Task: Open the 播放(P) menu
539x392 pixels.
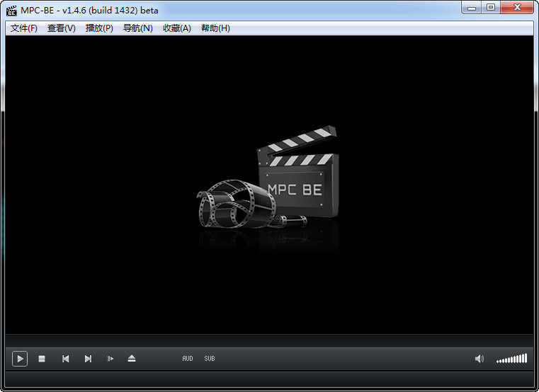Action: [x=99, y=28]
